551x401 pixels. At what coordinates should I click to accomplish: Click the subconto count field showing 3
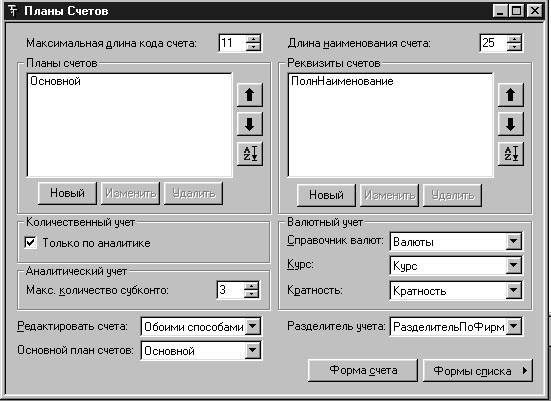pos(231,290)
